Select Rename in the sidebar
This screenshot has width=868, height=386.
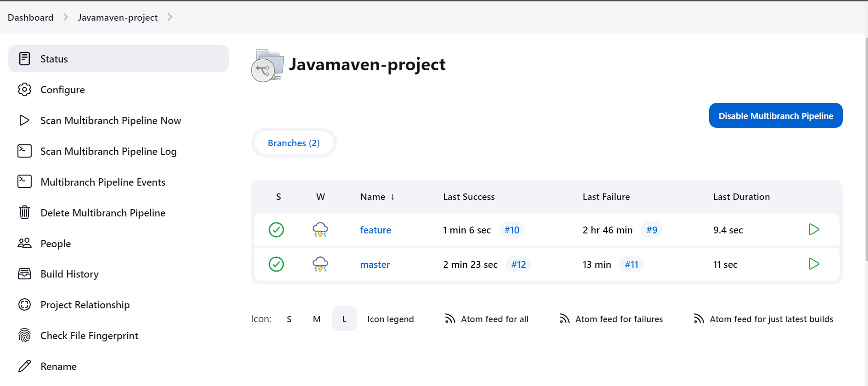[118, 366]
